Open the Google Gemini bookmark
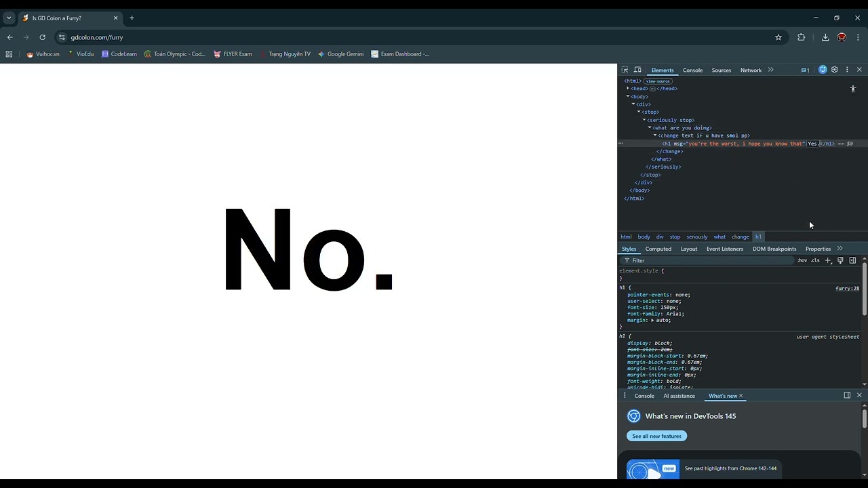Viewport: 868px width, 488px height. [x=340, y=54]
